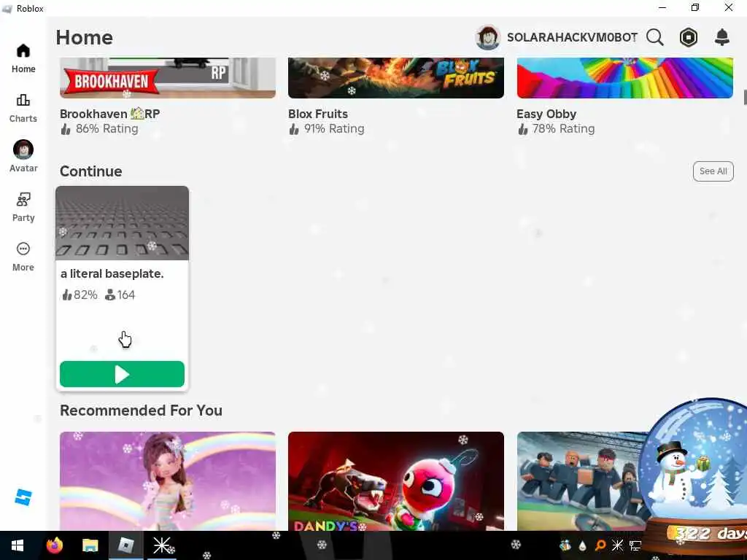Click the See All button
The width and height of the screenshot is (747, 560).
(x=713, y=171)
